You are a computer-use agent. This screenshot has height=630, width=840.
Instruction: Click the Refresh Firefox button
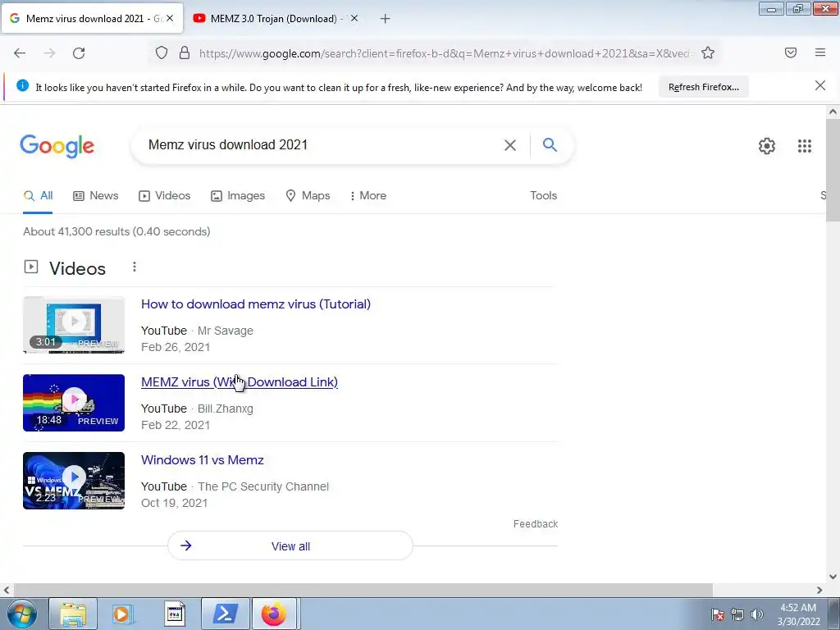tap(703, 87)
